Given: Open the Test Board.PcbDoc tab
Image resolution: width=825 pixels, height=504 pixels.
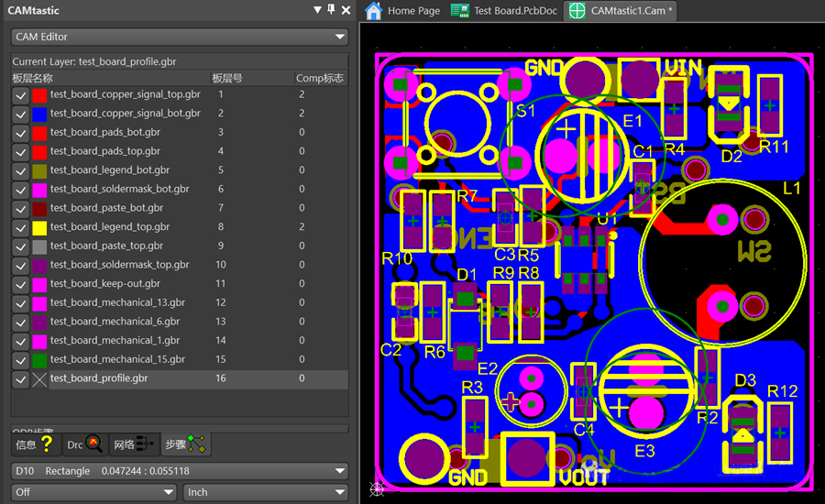Looking at the screenshot, I should pyautogui.click(x=505, y=11).
